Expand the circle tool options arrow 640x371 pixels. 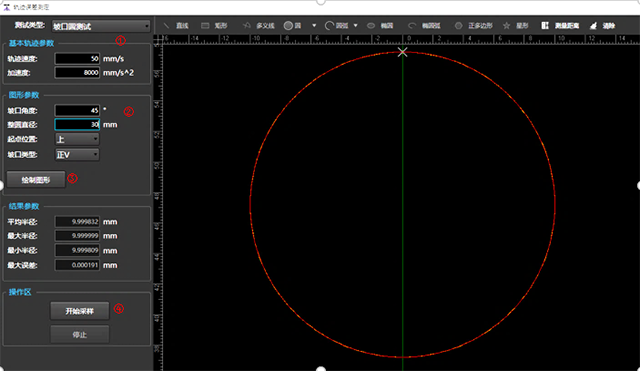click(314, 26)
